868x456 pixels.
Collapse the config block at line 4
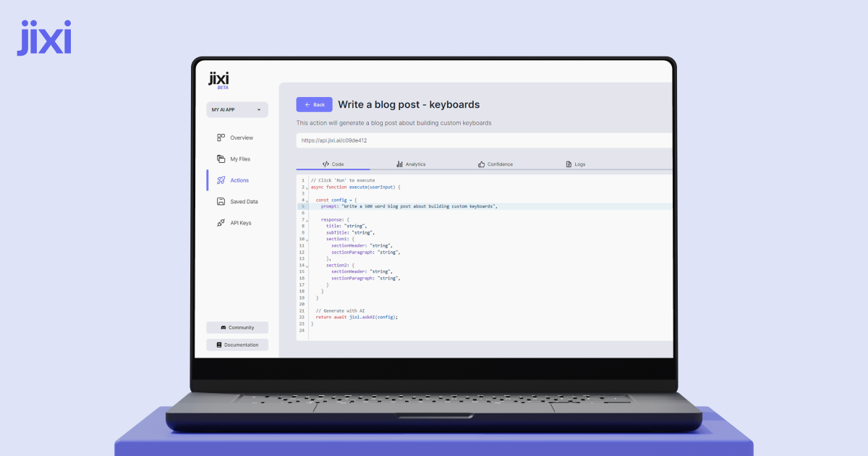tap(307, 200)
